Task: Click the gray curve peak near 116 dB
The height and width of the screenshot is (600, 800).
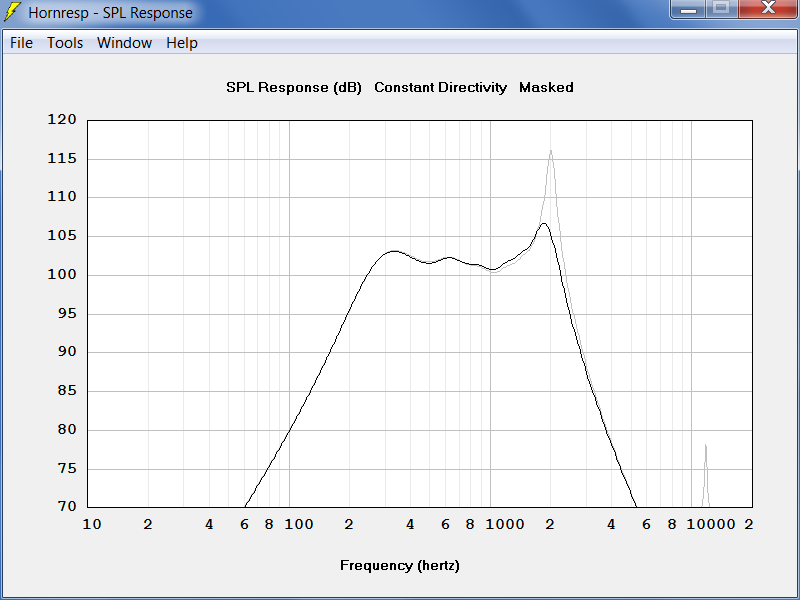Action: (551, 151)
